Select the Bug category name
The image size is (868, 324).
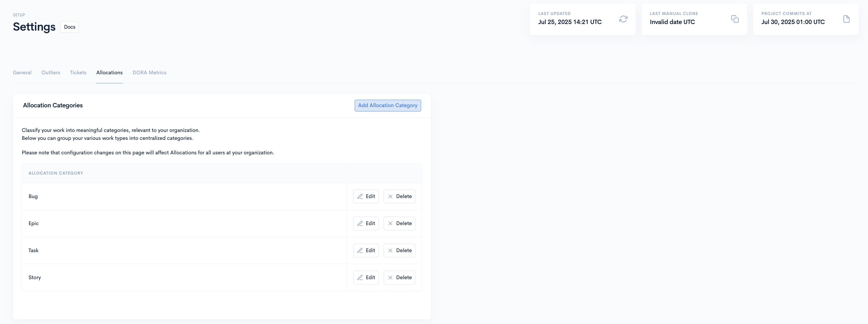click(33, 196)
